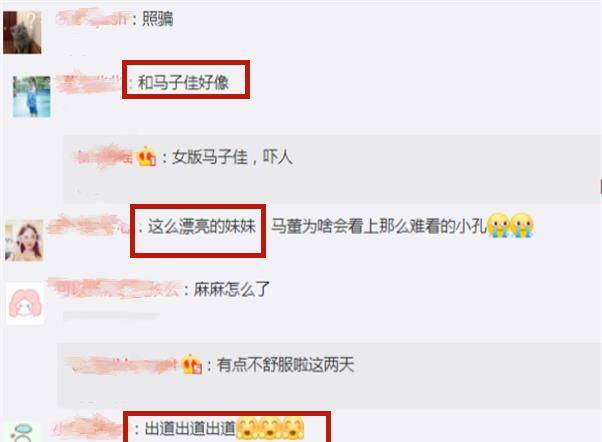This screenshot has width=602, height=442.
Task: Click the second crying emoji after 小孔
Action: tap(522, 225)
